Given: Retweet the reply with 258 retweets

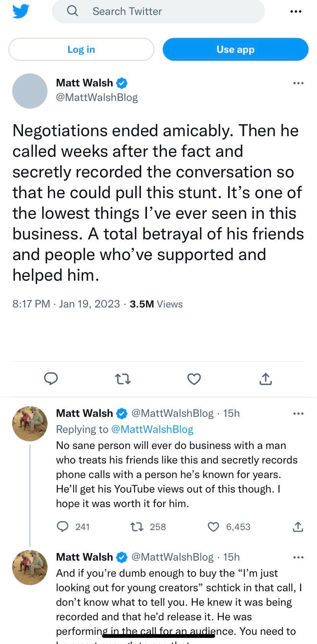Looking at the screenshot, I should pos(137,527).
